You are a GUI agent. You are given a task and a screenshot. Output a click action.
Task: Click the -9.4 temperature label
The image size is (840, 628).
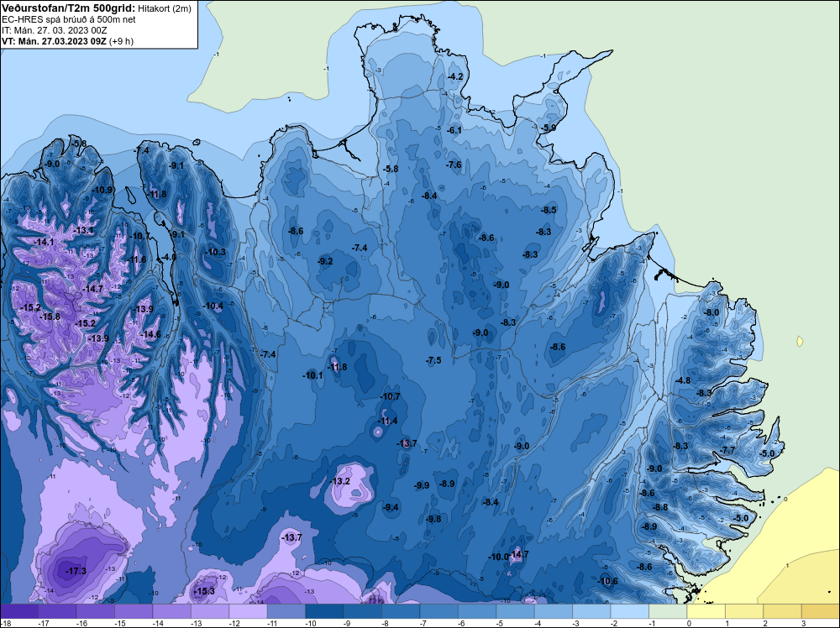click(x=391, y=507)
